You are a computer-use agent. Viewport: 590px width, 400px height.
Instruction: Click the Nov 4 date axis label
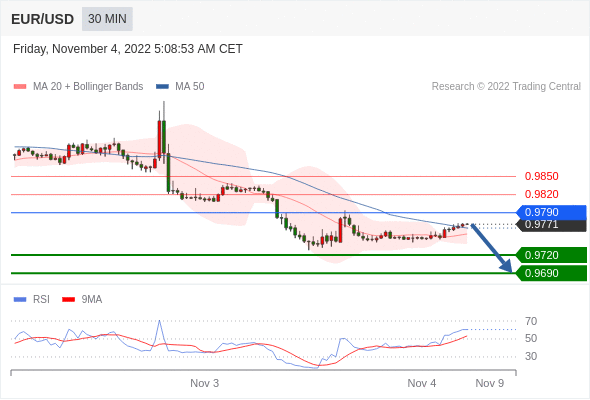pos(421,383)
